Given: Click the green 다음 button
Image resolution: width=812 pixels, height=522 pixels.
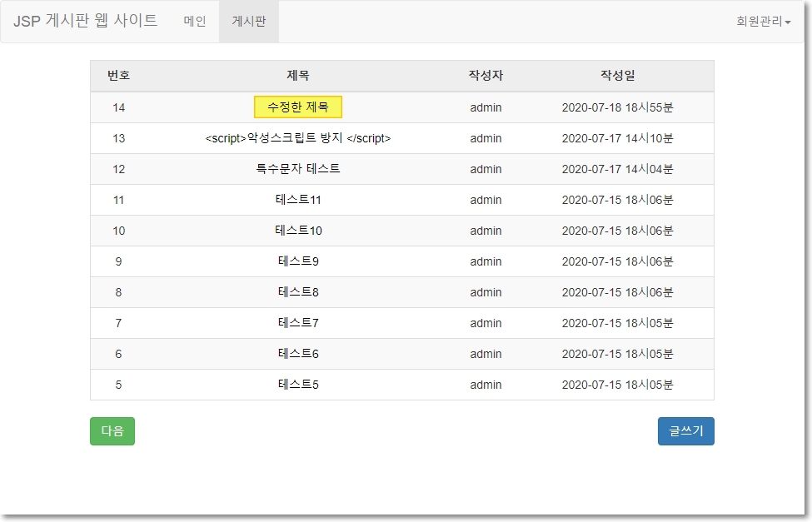Looking at the screenshot, I should [112, 431].
